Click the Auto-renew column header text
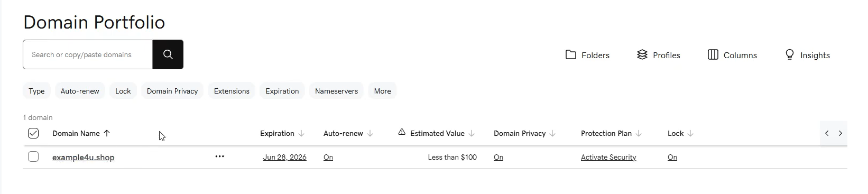This screenshot has height=194, width=868. [343, 133]
